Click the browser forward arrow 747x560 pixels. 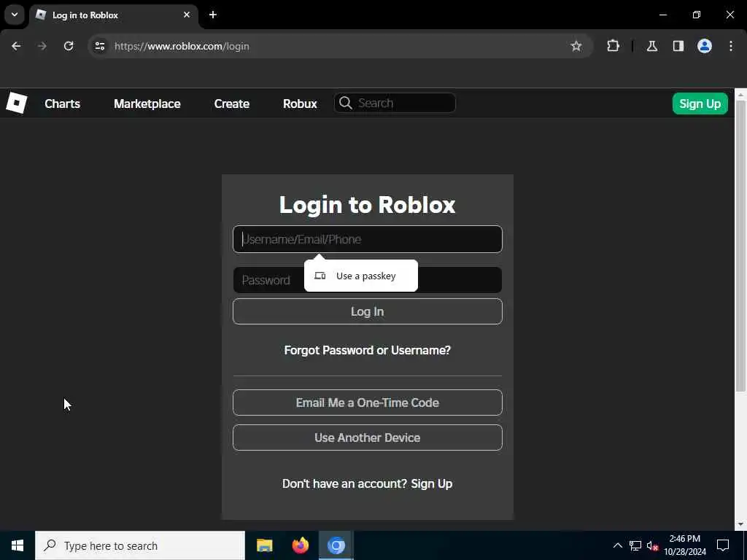(42, 46)
